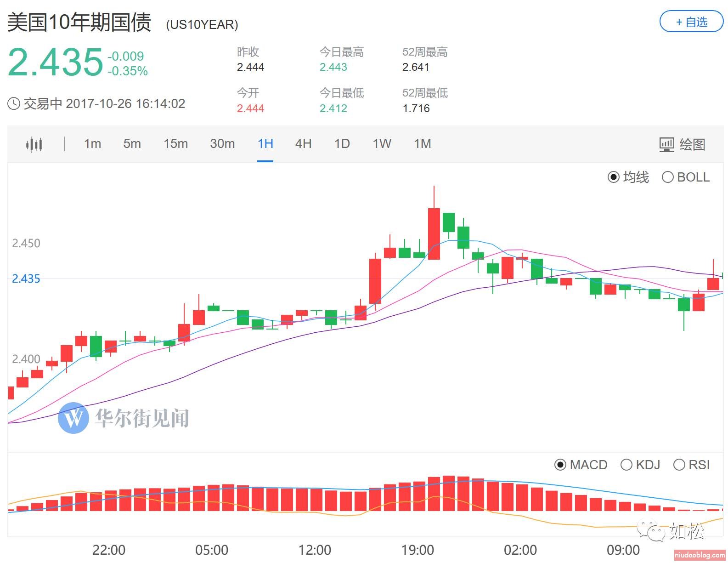Click the 2.450 price axis label

[x=26, y=243]
